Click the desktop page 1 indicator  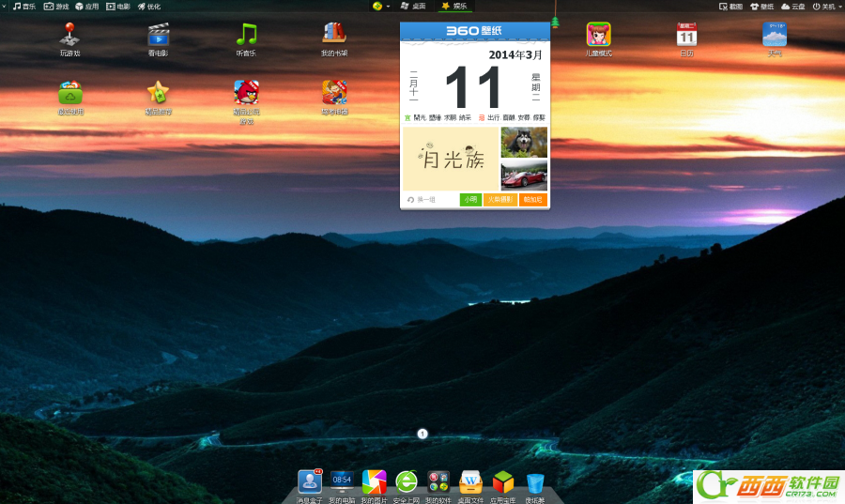pyautogui.click(x=422, y=434)
